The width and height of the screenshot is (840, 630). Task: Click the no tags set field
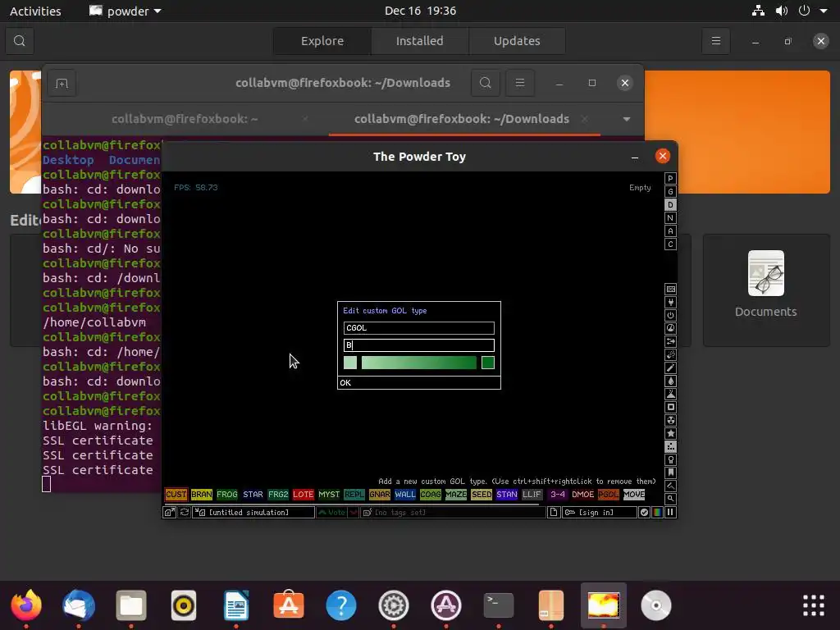pyautogui.click(x=453, y=513)
